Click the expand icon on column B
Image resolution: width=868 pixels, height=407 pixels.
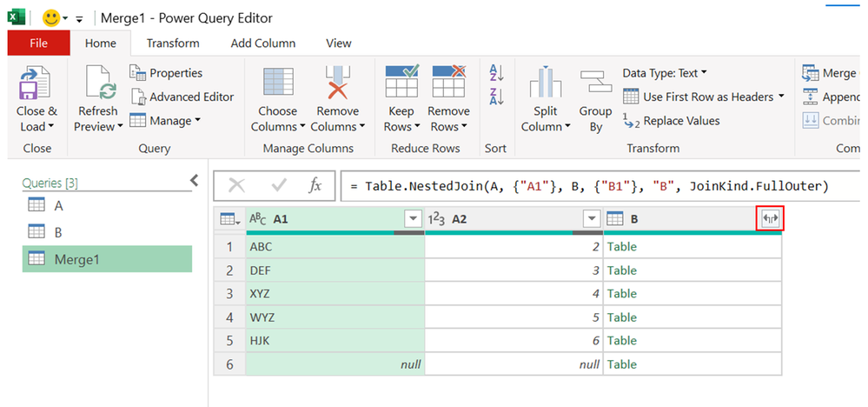(x=770, y=219)
